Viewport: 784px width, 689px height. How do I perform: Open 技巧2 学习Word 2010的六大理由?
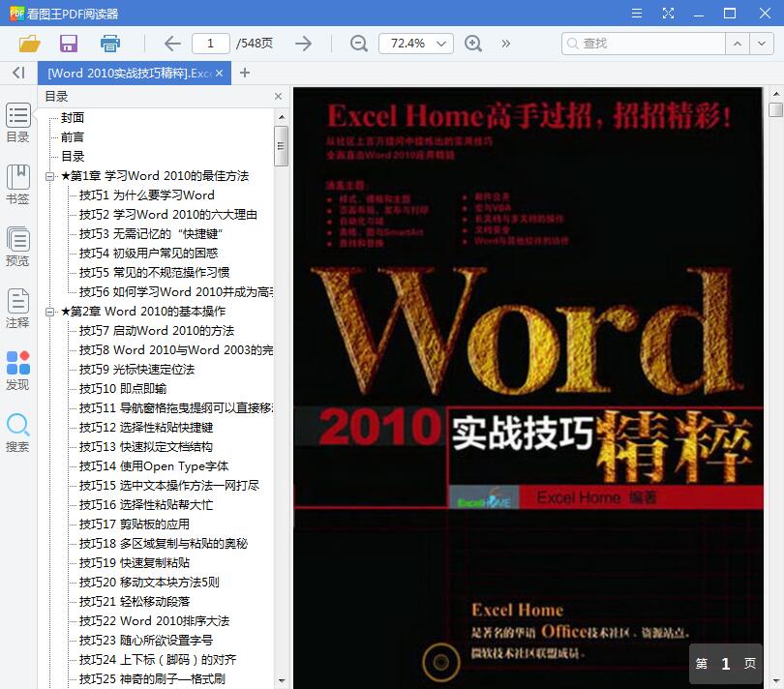coord(168,215)
